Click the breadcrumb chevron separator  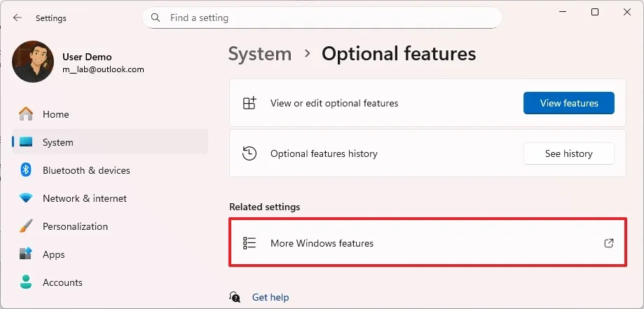click(x=307, y=53)
